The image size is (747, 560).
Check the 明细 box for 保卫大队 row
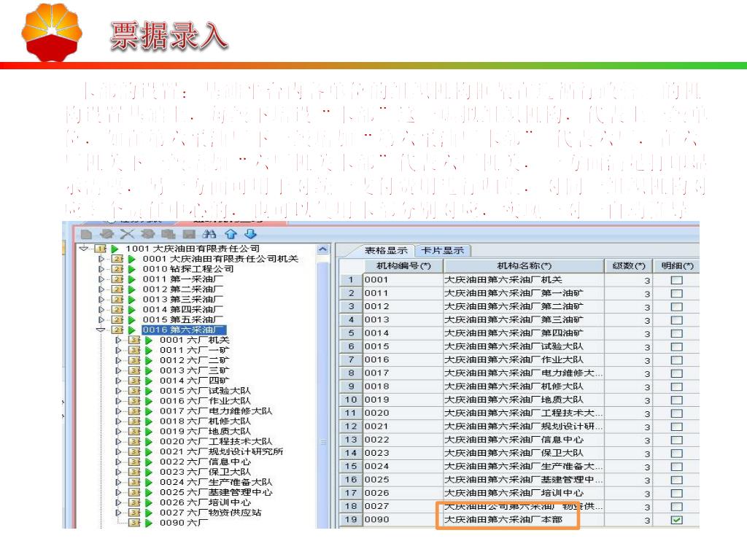point(676,454)
